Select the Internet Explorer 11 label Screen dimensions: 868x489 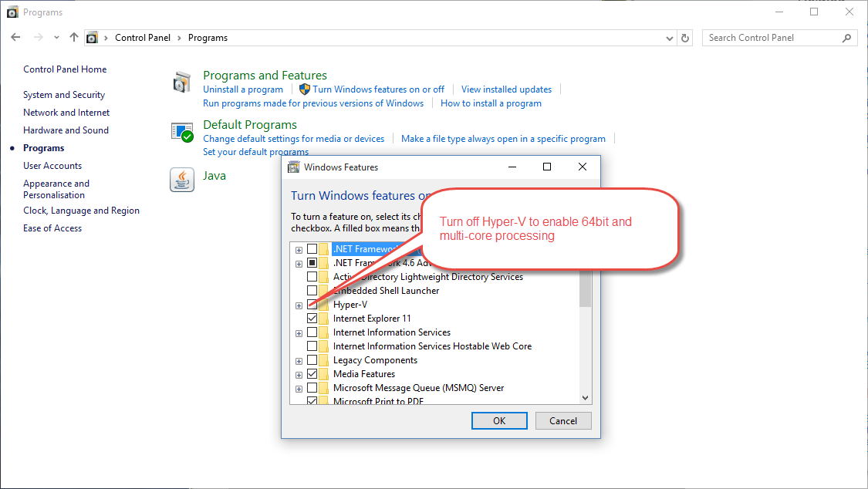372,319
